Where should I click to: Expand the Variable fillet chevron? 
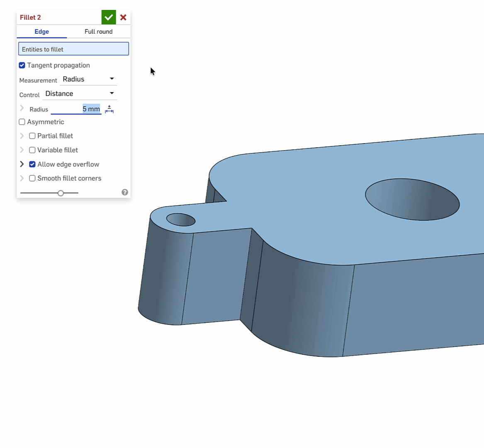point(22,150)
